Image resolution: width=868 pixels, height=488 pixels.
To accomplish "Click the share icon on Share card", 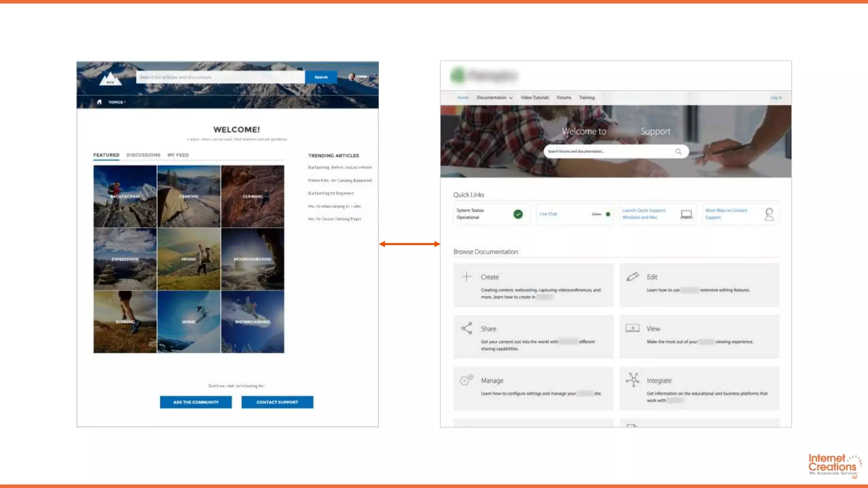I will [x=467, y=328].
